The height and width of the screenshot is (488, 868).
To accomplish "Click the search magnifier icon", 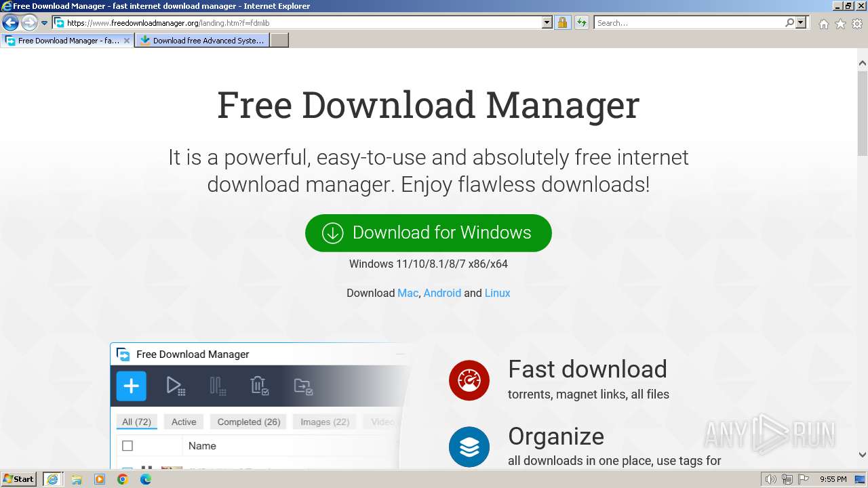I will pyautogui.click(x=790, y=22).
